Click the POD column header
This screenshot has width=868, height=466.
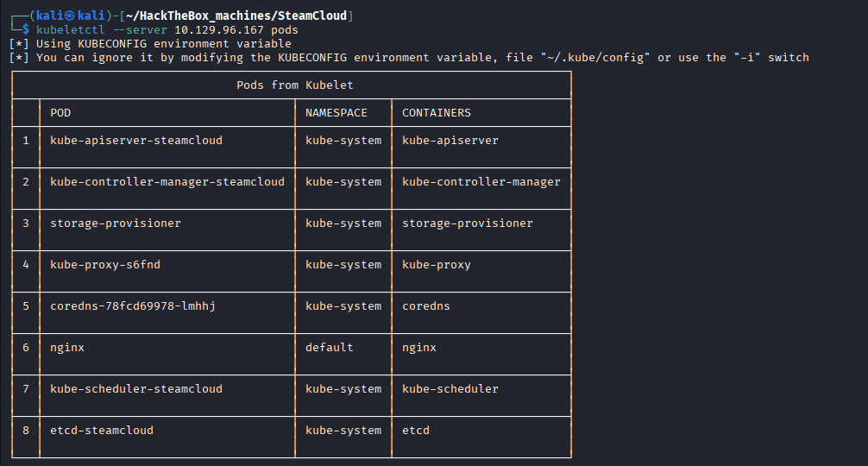point(60,113)
